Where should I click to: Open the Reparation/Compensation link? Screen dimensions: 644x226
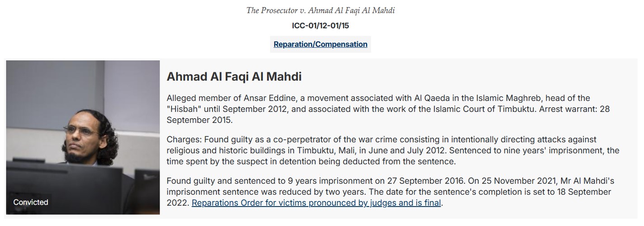coord(320,44)
